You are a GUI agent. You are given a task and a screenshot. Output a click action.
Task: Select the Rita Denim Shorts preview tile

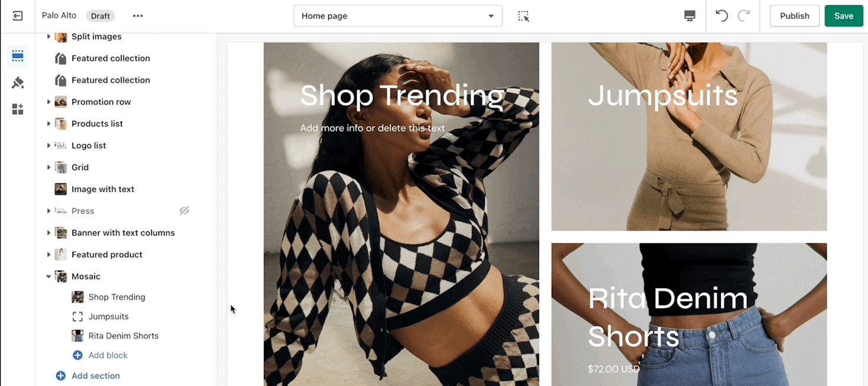point(688,314)
